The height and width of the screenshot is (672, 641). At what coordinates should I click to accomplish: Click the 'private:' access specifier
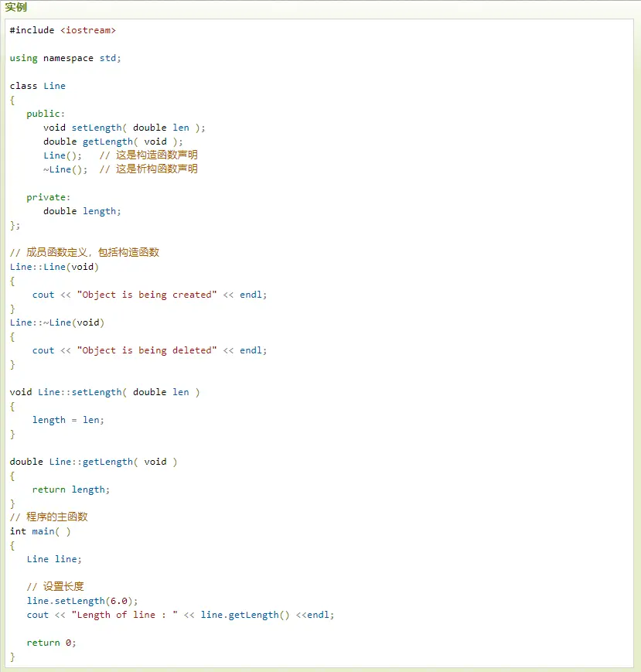tap(49, 197)
